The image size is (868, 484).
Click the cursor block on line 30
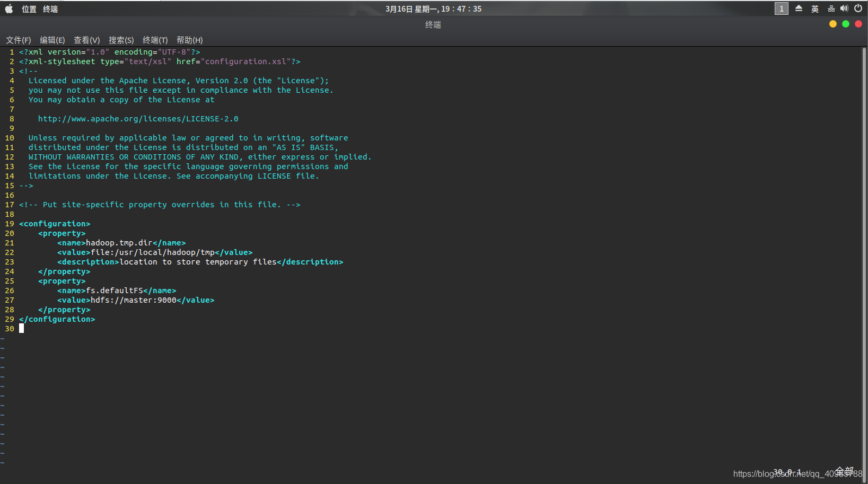(22, 329)
